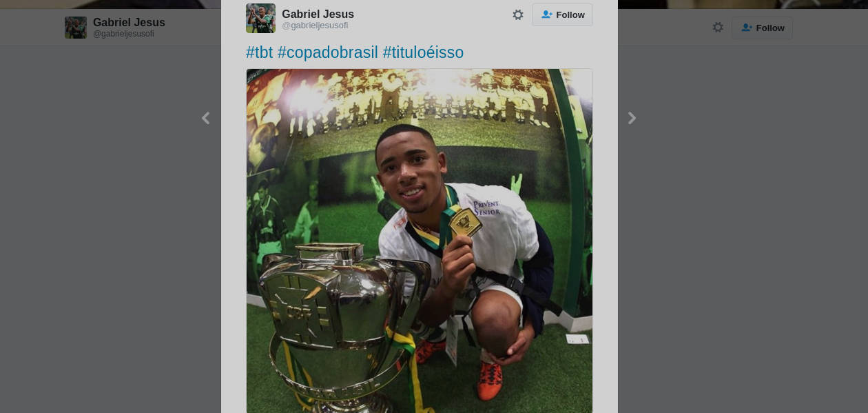Image resolution: width=868 pixels, height=413 pixels.
Task: Click the background Follow button on profile bar
Action: tap(762, 28)
